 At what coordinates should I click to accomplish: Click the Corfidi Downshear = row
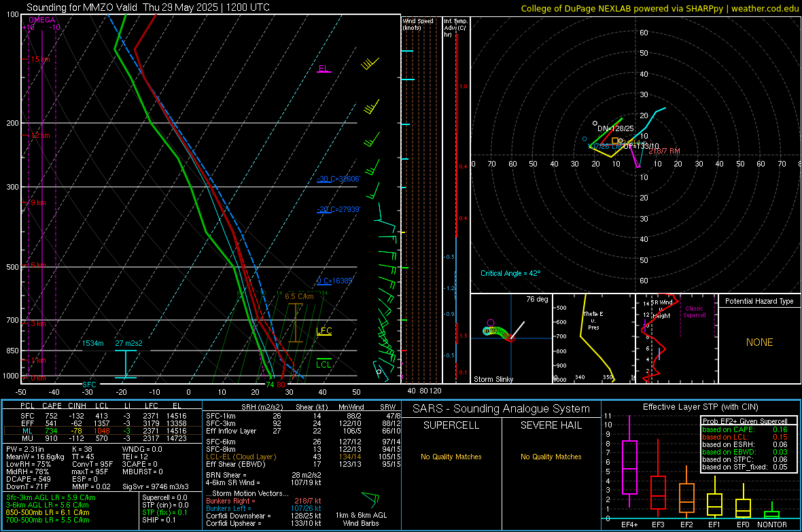(264, 516)
